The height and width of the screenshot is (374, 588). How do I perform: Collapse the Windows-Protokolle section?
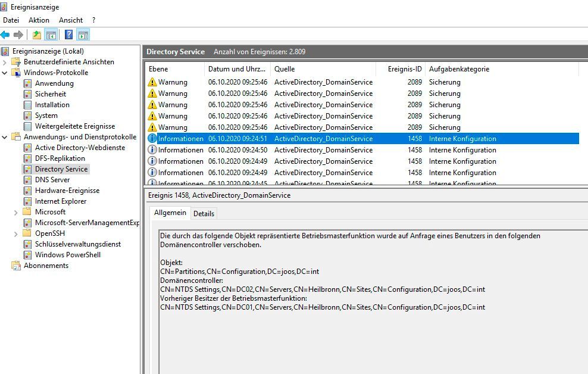click(3, 72)
